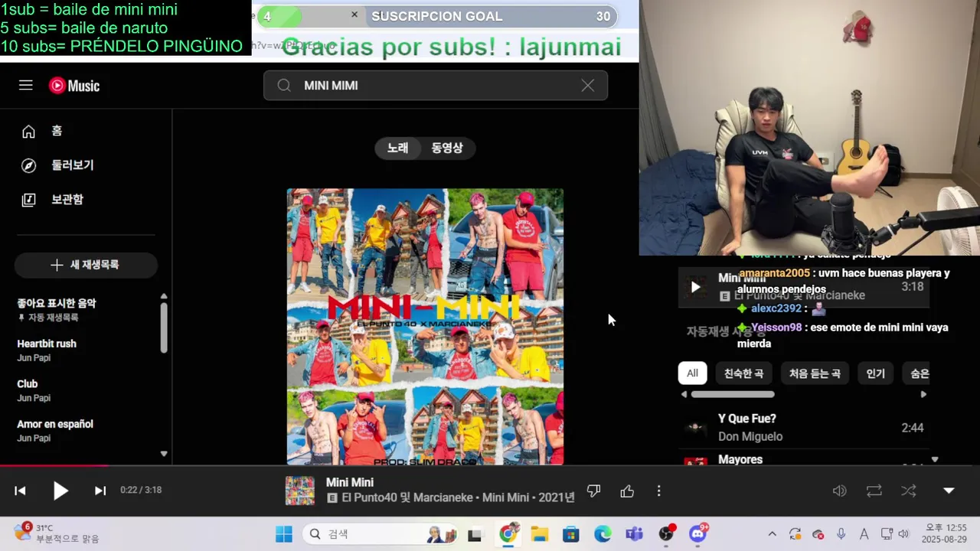Open File Explorer from the taskbar
Viewport: 980px width, 551px height.
coord(540,534)
